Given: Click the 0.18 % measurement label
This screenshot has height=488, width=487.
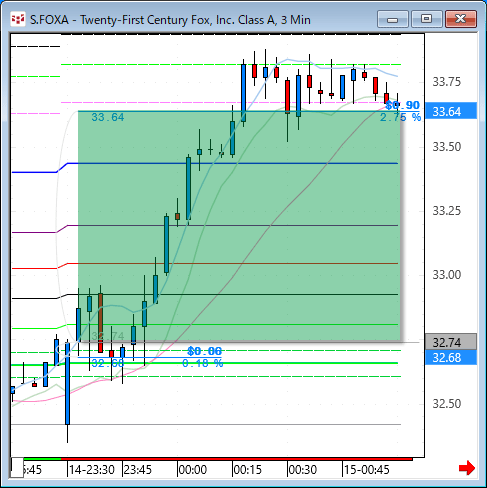Looking at the screenshot, I should pos(203,363).
